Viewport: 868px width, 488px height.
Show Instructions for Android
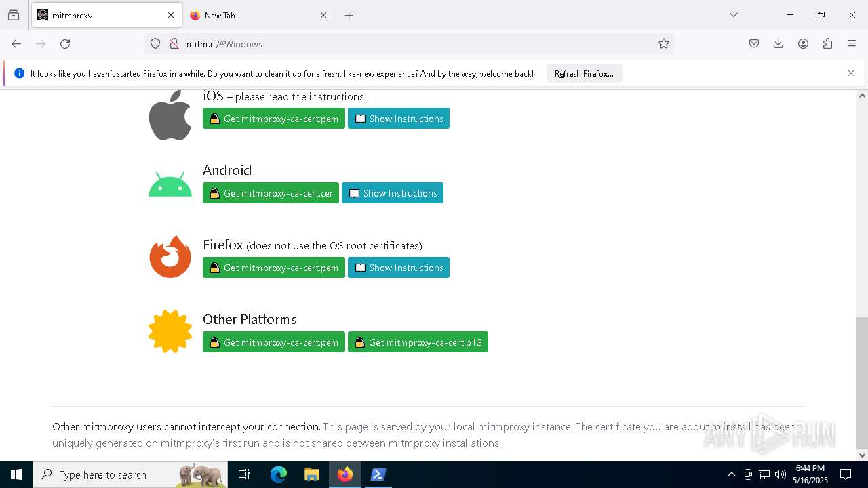(x=393, y=193)
